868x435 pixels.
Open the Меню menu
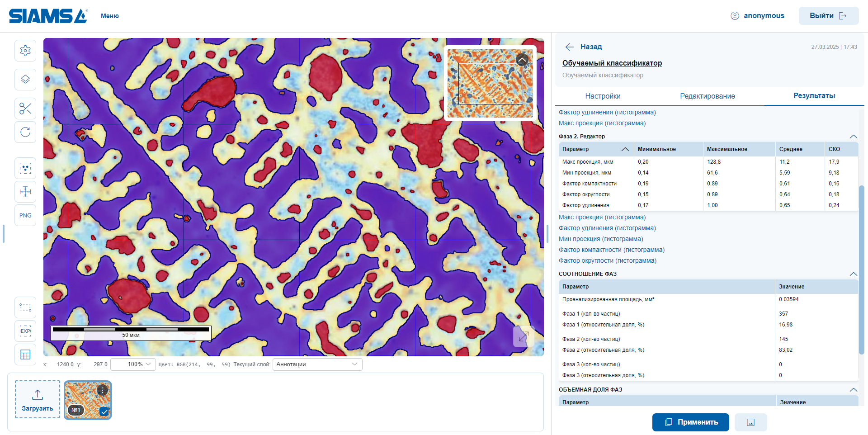pos(110,16)
